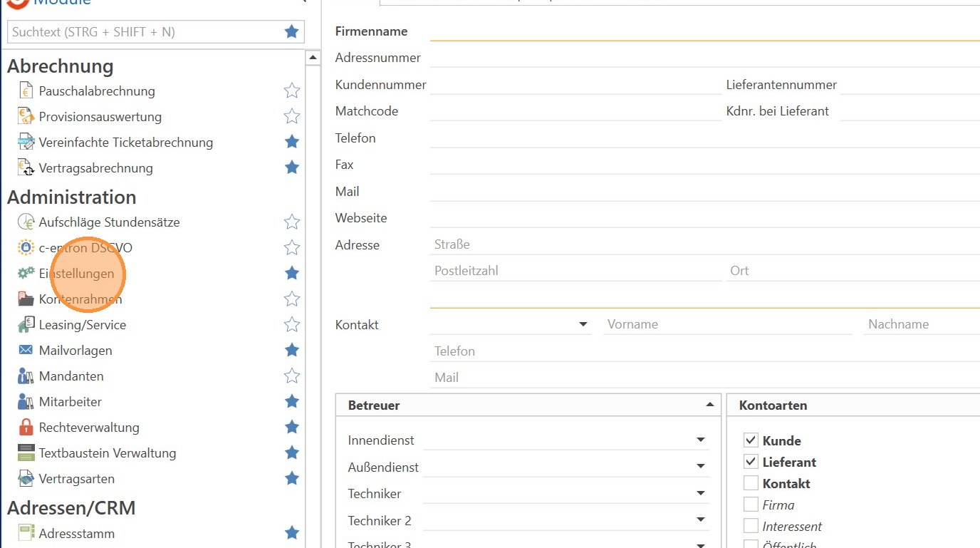Open the Provisionsauswertung module icon
The width and height of the screenshot is (980, 548).
[x=26, y=117]
